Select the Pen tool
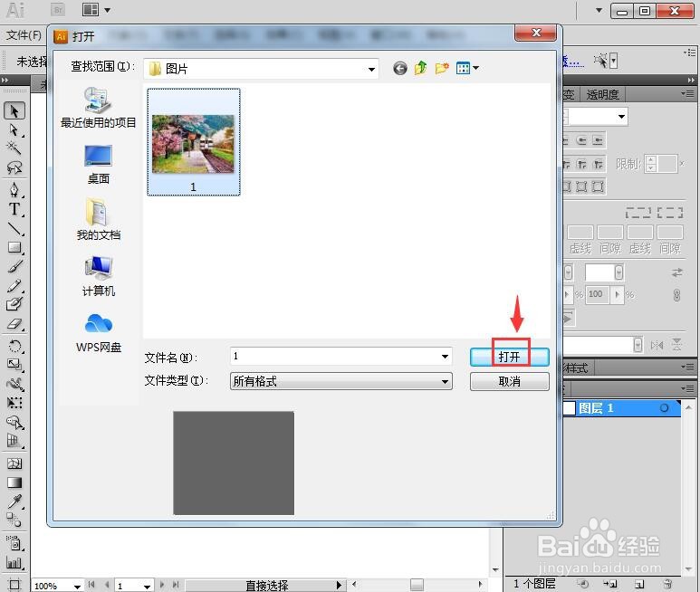This screenshot has height=592, width=700. (x=14, y=190)
